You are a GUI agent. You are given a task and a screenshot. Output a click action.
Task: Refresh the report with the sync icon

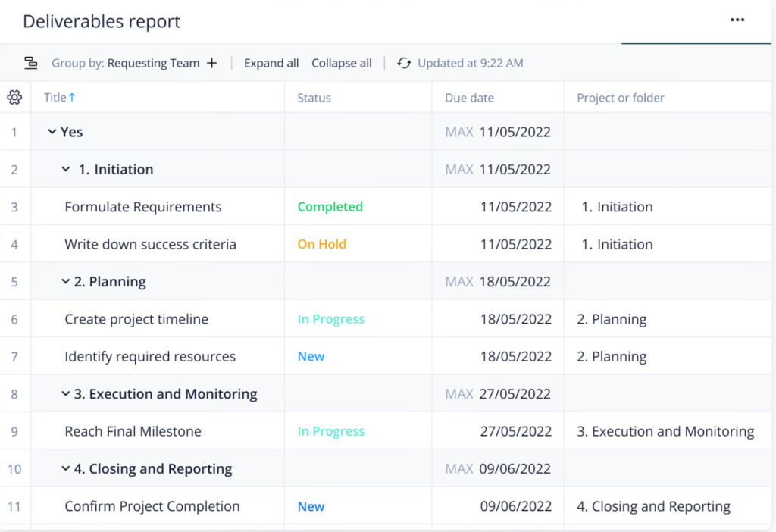(404, 63)
